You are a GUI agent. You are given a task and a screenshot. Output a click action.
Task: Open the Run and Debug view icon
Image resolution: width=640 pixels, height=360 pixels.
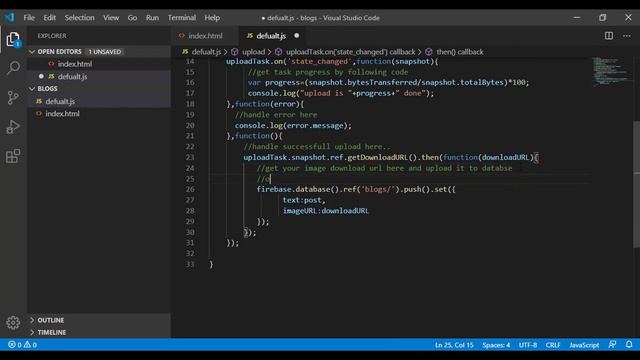click(13, 127)
